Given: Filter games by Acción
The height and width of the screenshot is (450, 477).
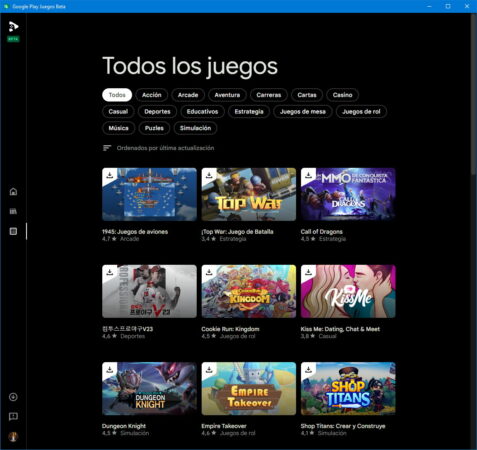Looking at the screenshot, I should click(x=152, y=95).
